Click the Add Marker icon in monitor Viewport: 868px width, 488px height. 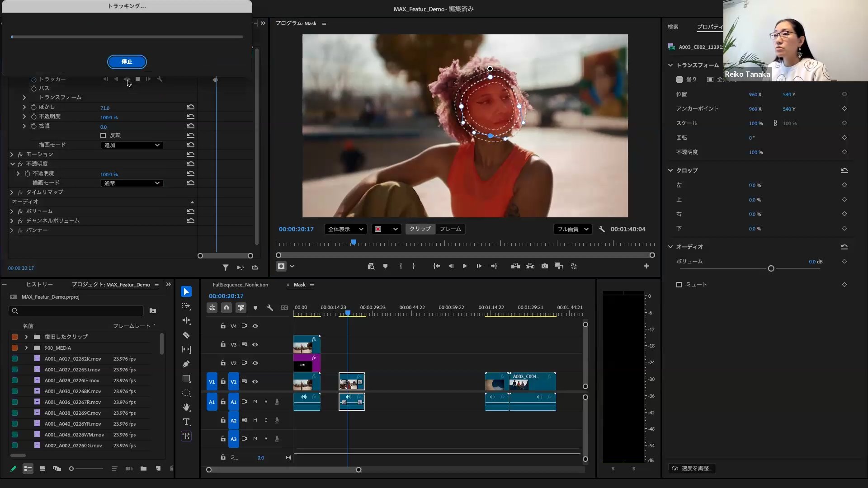[x=385, y=266]
